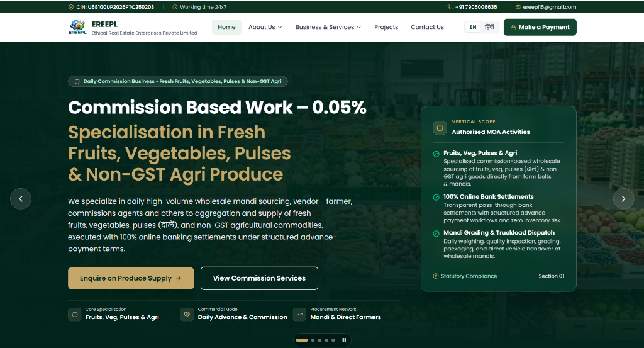The image size is (644, 348).
Task: Click shield icon in Daily Commission badge
Action: (x=77, y=81)
